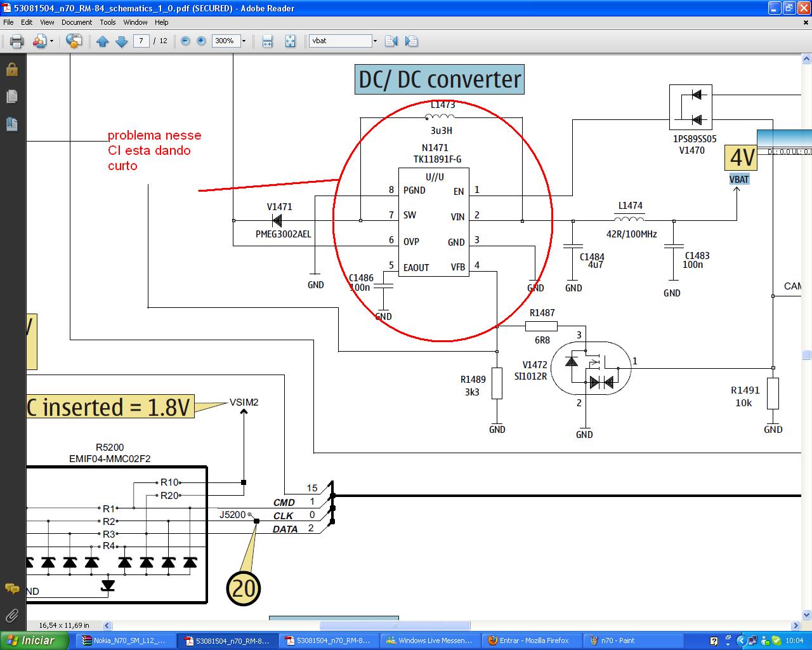The image size is (812, 650).
Task: Click the taskbar clock showing 10:04
Action: coord(794,640)
